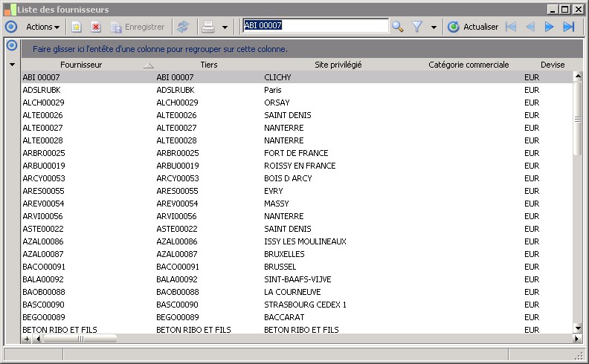Click the refresh arrows toolbar icon

pyautogui.click(x=183, y=27)
